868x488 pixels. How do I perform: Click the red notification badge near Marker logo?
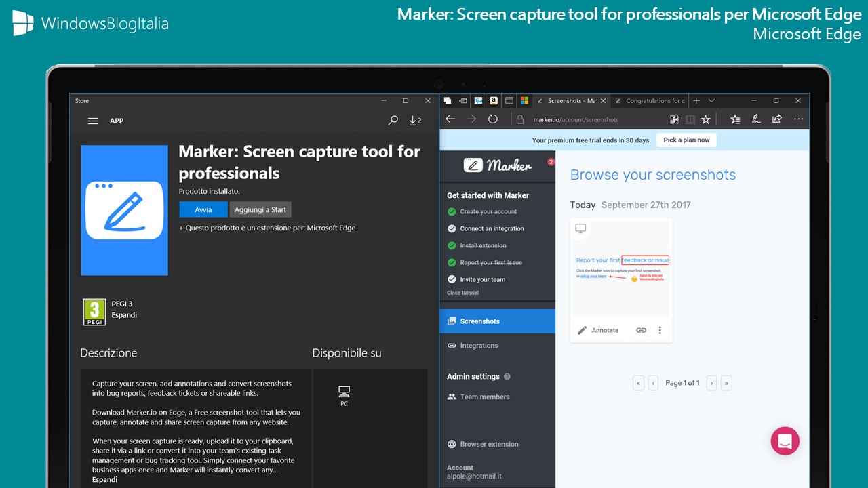pos(551,162)
